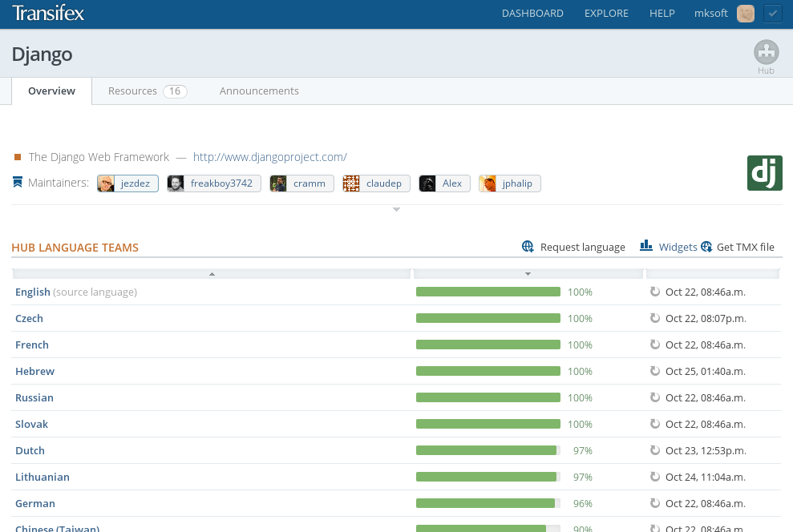Screen dimensions: 793x532
Task: Open the mksoft user menu
Action: tap(710, 14)
